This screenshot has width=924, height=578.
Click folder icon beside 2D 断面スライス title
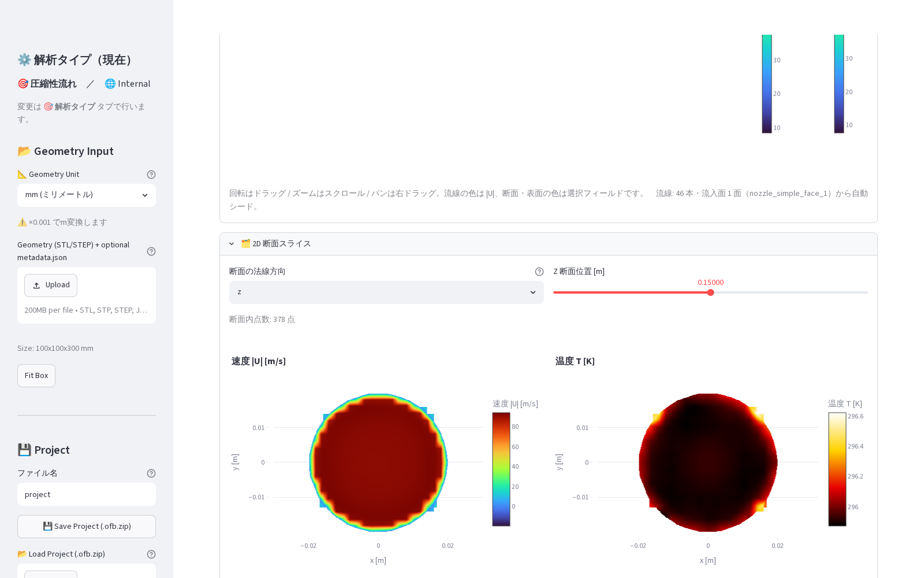point(245,244)
